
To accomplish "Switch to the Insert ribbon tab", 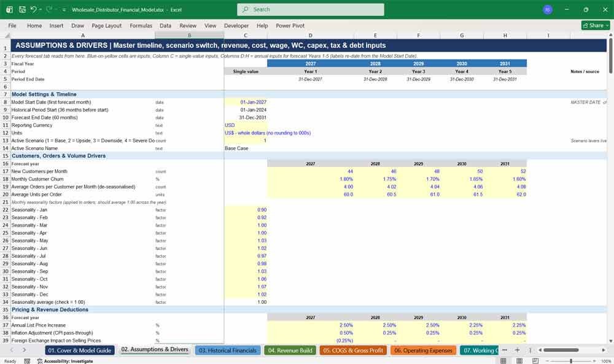I will (56, 25).
